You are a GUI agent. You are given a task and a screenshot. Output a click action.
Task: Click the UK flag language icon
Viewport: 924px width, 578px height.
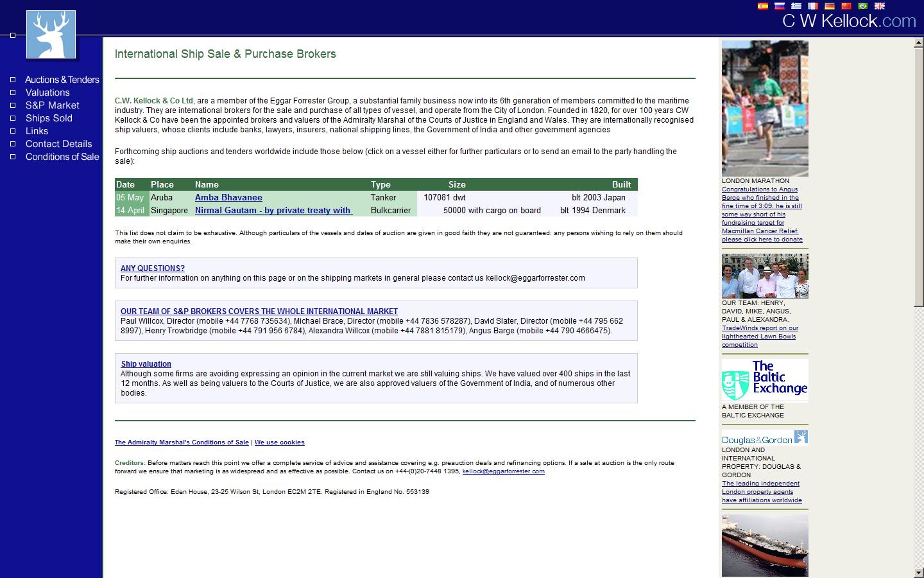coord(880,6)
